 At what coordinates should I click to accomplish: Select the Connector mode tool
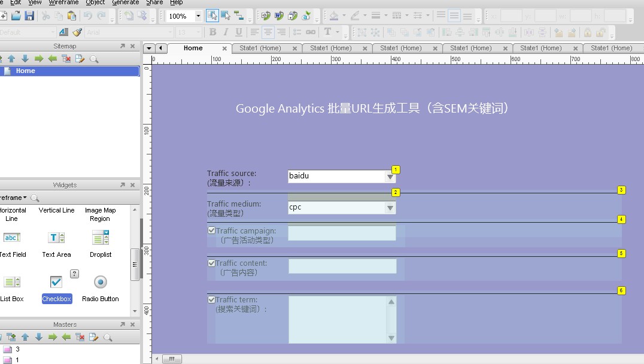(x=239, y=16)
